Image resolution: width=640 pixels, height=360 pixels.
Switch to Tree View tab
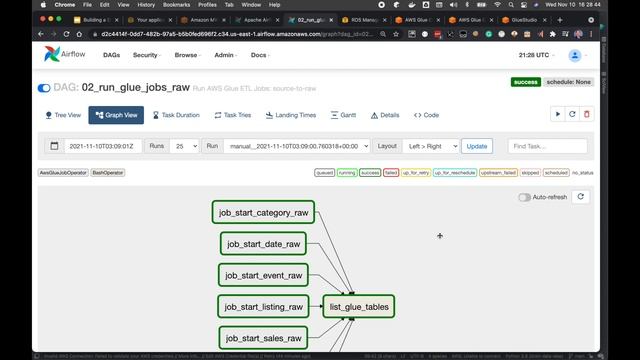pos(63,115)
